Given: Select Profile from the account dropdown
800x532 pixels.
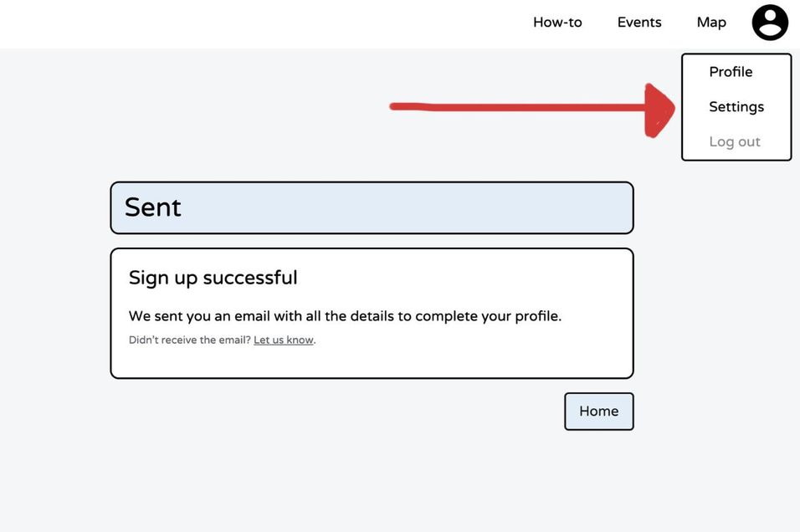Looking at the screenshot, I should [731, 72].
